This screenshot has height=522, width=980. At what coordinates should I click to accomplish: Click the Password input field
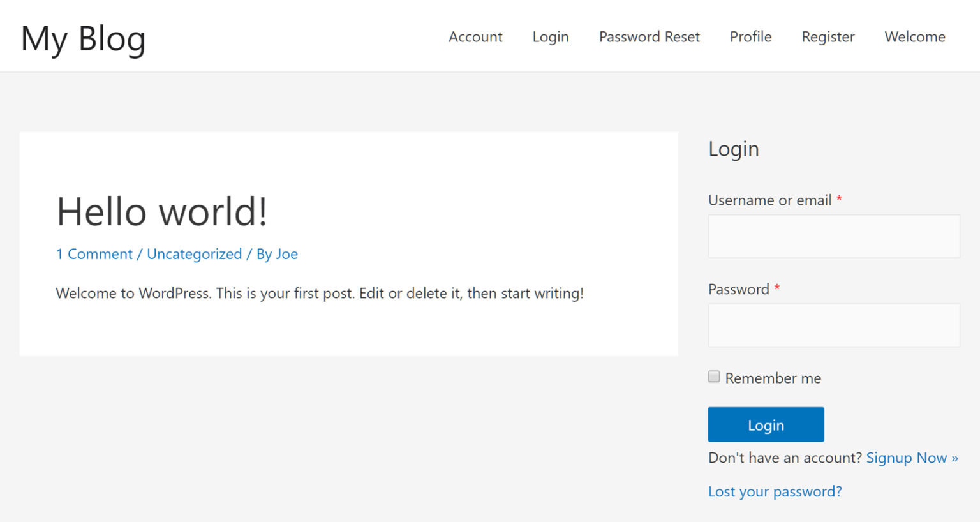point(833,325)
